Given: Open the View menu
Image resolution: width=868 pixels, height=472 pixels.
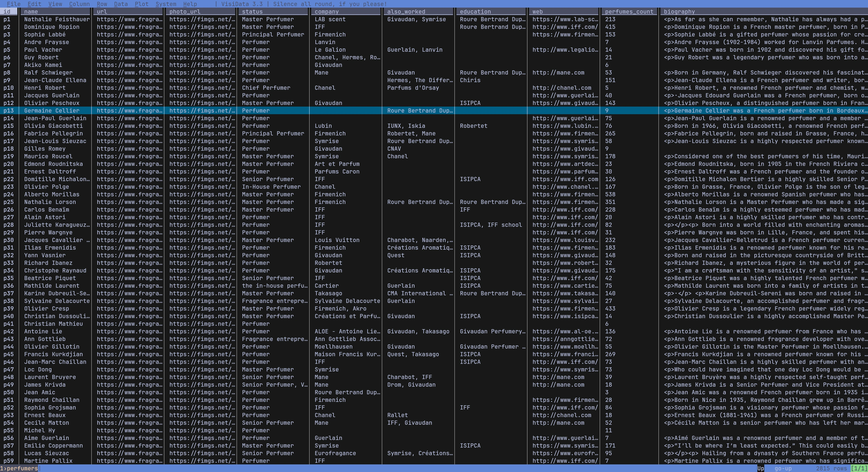Looking at the screenshot, I should click(55, 4).
